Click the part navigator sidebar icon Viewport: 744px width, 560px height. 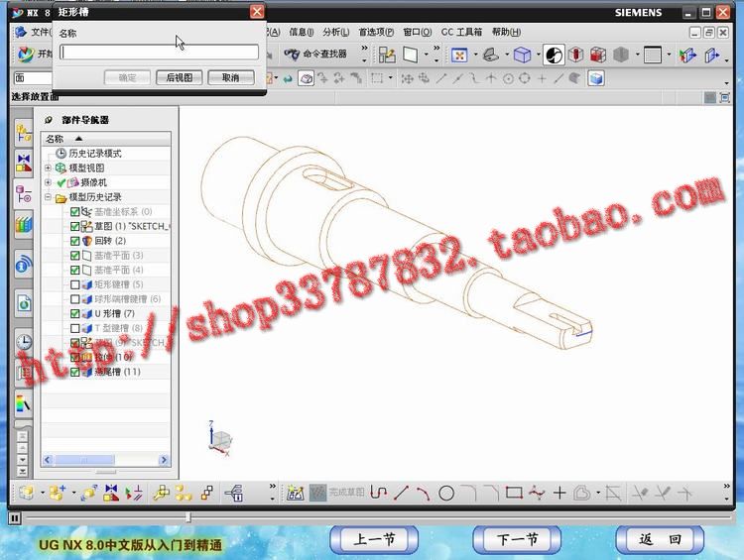click(x=23, y=194)
